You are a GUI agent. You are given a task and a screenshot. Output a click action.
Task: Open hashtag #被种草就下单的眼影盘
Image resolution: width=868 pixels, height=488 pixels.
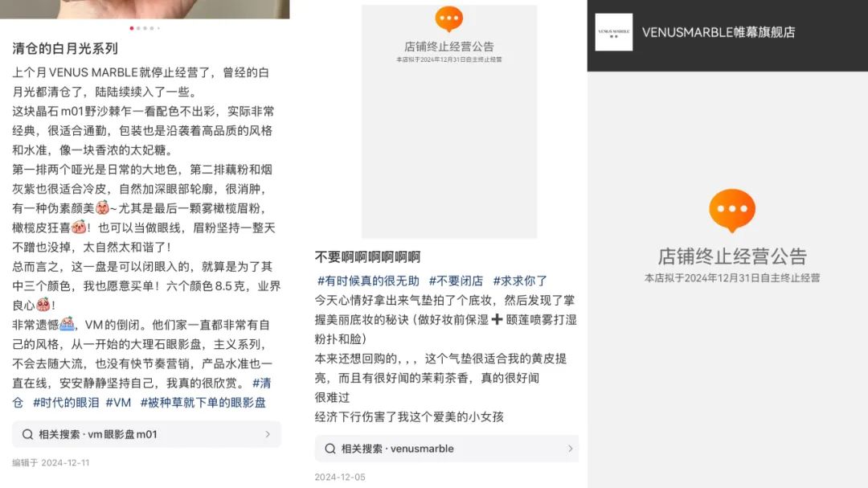tap(203, 403)
